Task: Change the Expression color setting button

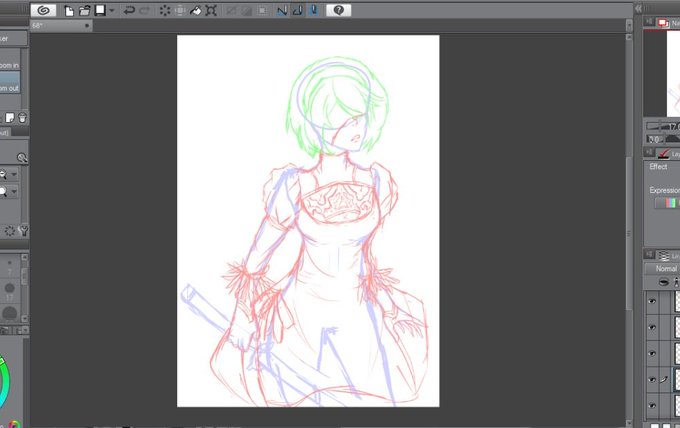Action: (667, 203)
